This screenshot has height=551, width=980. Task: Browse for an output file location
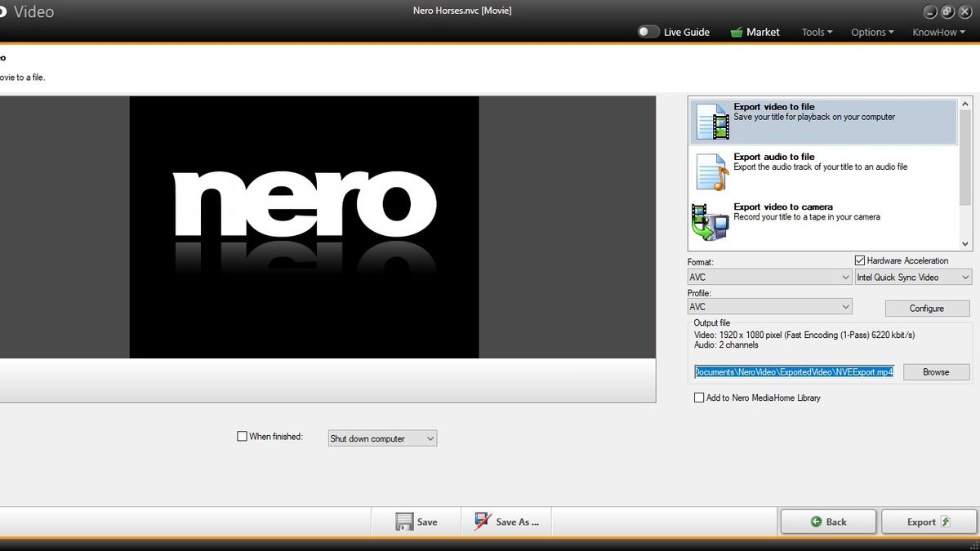936,371
